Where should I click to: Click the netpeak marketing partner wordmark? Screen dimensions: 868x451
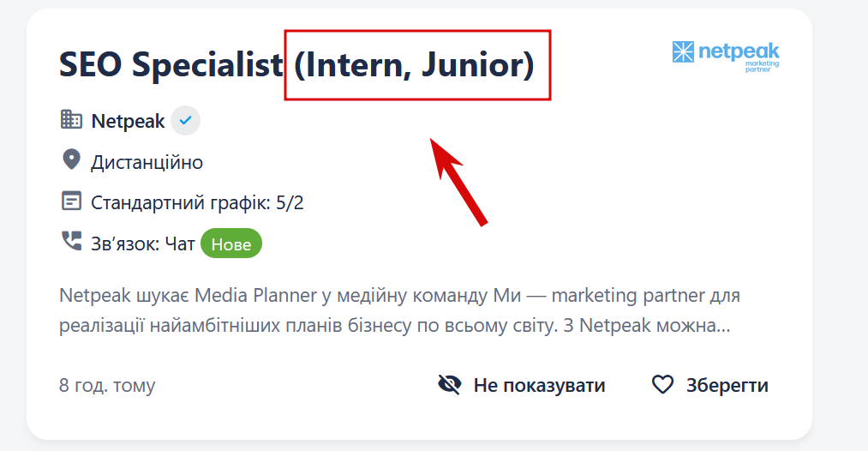point(739,57)
